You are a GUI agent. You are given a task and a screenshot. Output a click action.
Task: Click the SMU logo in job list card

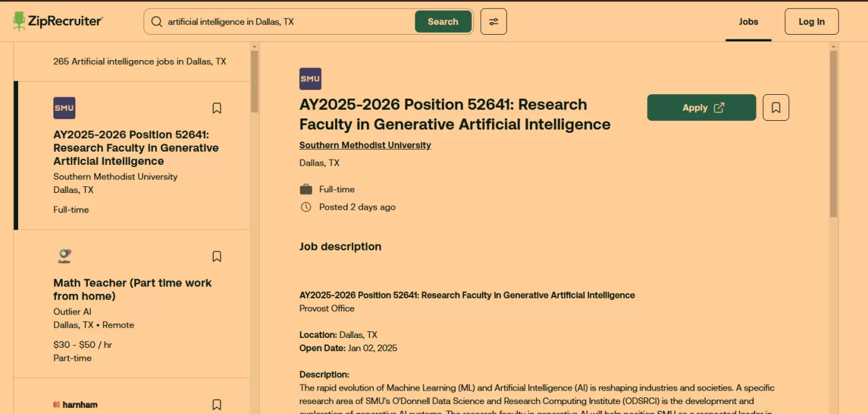pyautogui.click(x=64, y=108)
